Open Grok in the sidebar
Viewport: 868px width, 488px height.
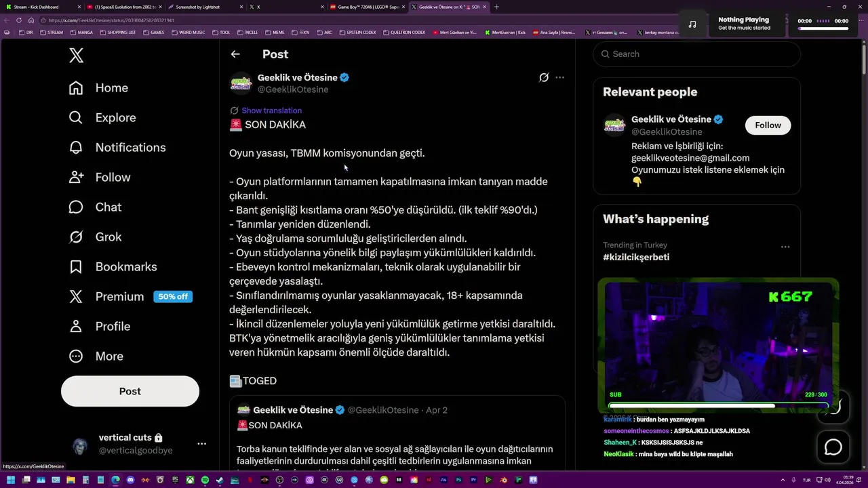pos(95,237)
